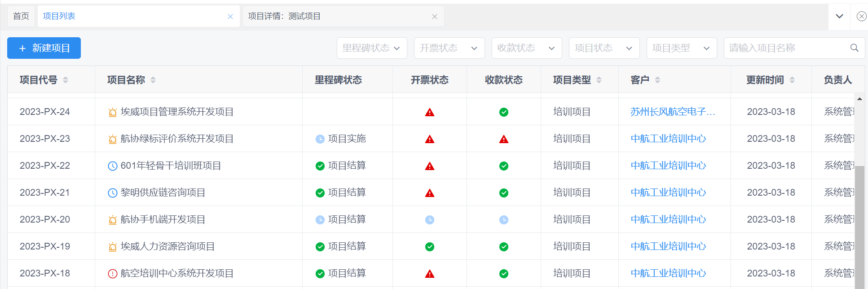Close the 项目列表 tab
Screen dimensions: 868x289
(230, 17)
